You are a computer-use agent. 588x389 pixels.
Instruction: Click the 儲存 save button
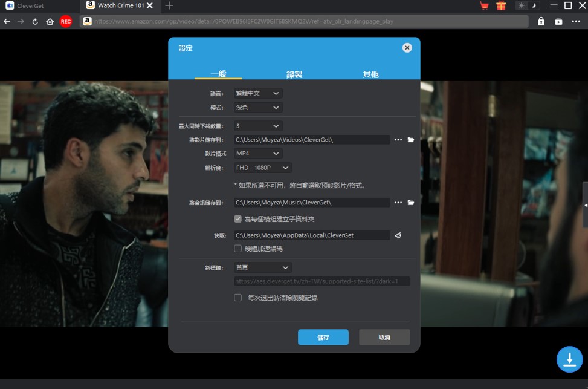pyautogui.click(x=323, y=337)
